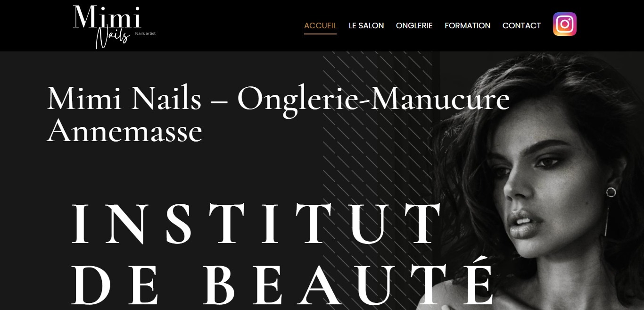
Task: Click the Mimi Nails logo
Action: coord(114,26)
